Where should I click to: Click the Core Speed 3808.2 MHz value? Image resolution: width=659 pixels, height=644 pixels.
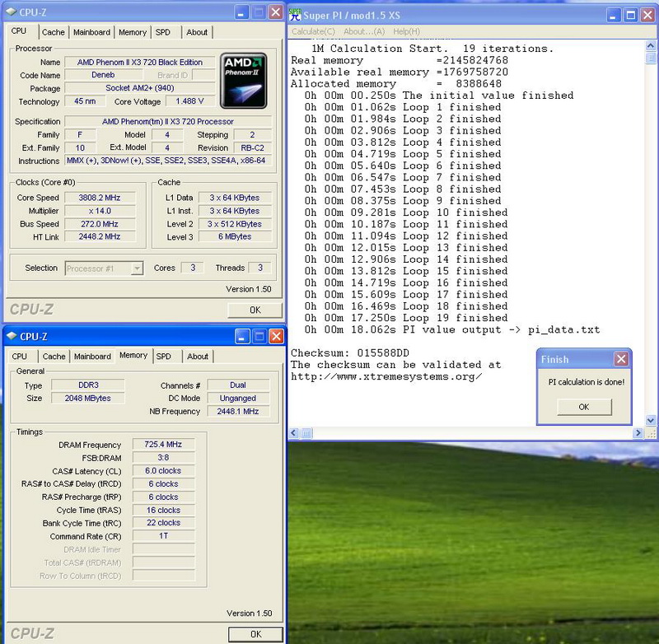click(x=100, y=198)
